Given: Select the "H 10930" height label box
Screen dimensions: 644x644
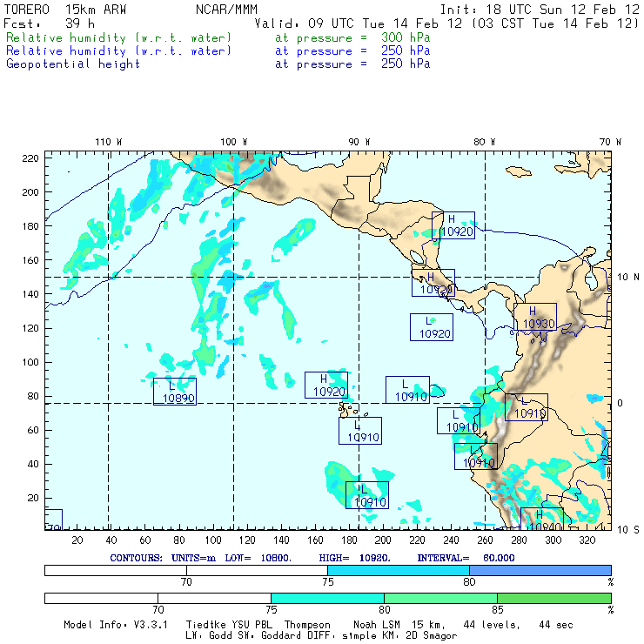Looking at the screenshot, I should tap(535, 317).
